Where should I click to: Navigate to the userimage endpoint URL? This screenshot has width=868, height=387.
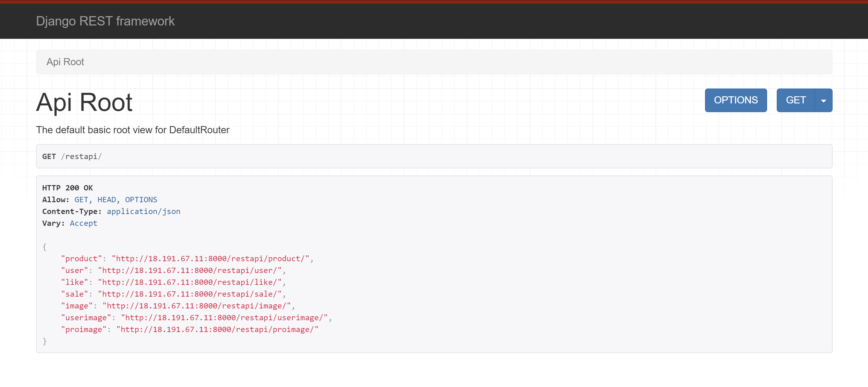[224, 317]
